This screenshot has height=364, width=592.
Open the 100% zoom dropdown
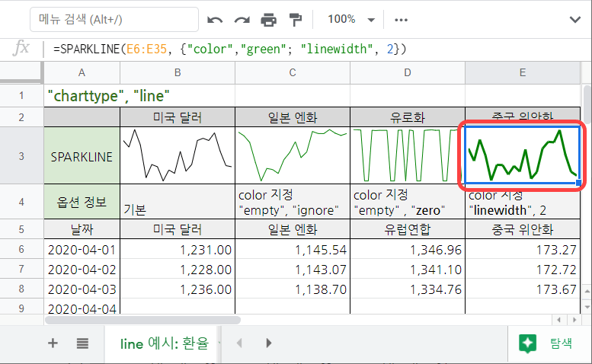[x=351, y=19]
